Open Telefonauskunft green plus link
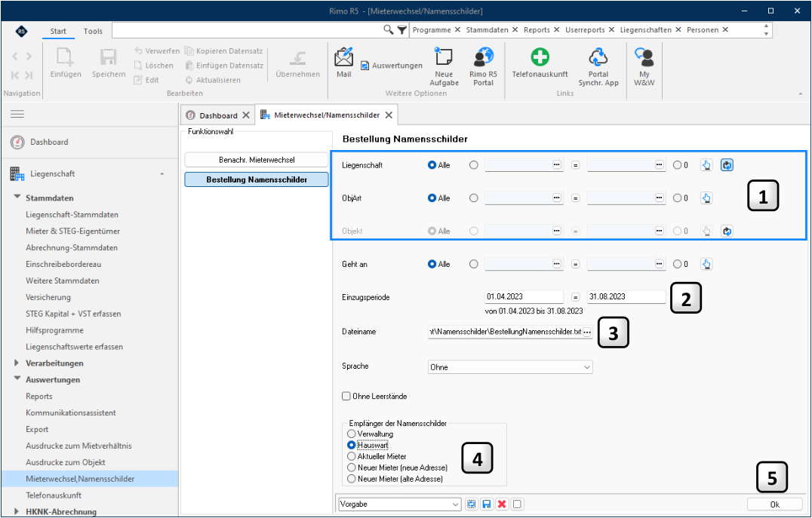Viewport: 812px width, 518px height. (x=540, y=63)
